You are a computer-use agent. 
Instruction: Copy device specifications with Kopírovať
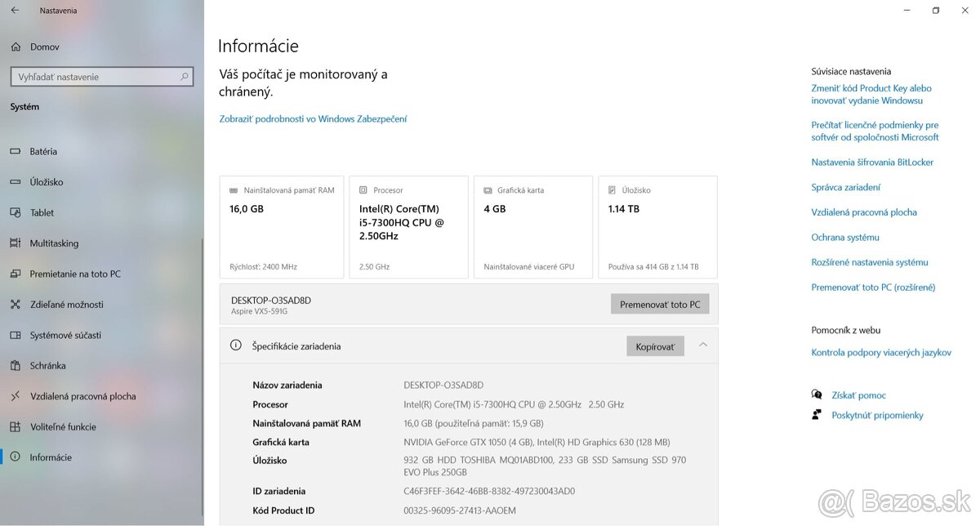click(655, 345)
